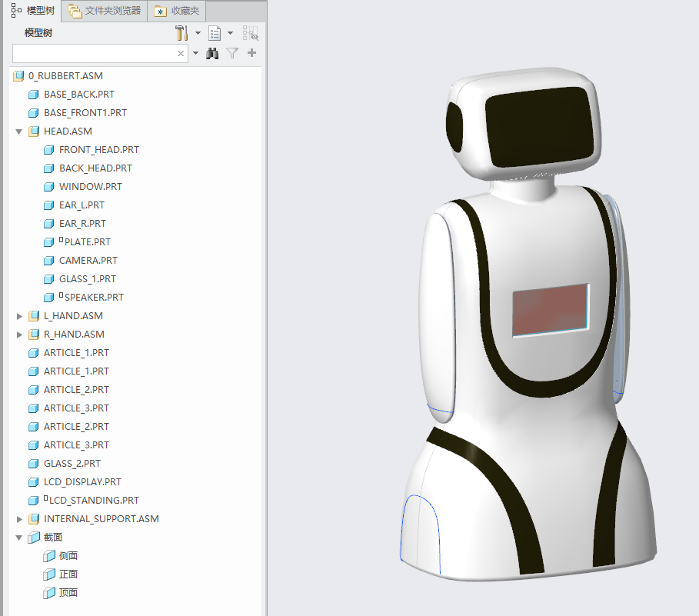Expand the INTERNAL_SUPPORT.ASM node
This screenshot has height=616, width=699.
click(19, 519)
